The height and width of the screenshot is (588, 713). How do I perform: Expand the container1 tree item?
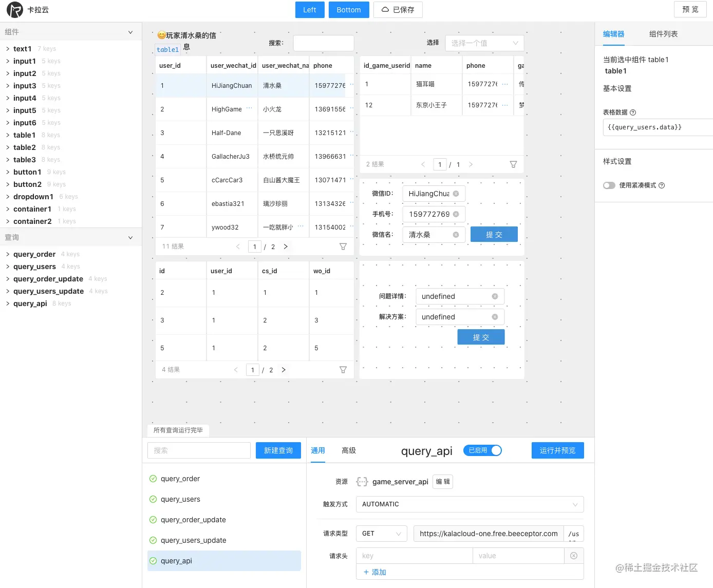8,209
